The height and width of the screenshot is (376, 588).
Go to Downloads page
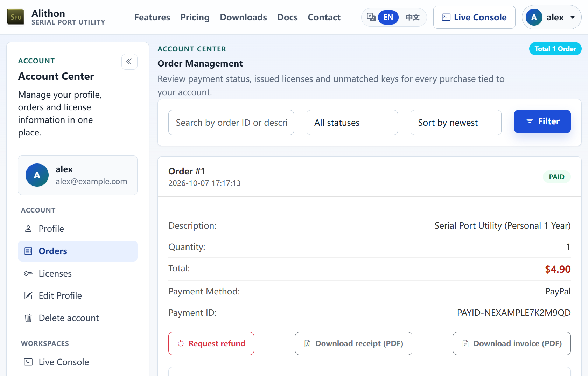pyautogui.click(x=244, y=17)
